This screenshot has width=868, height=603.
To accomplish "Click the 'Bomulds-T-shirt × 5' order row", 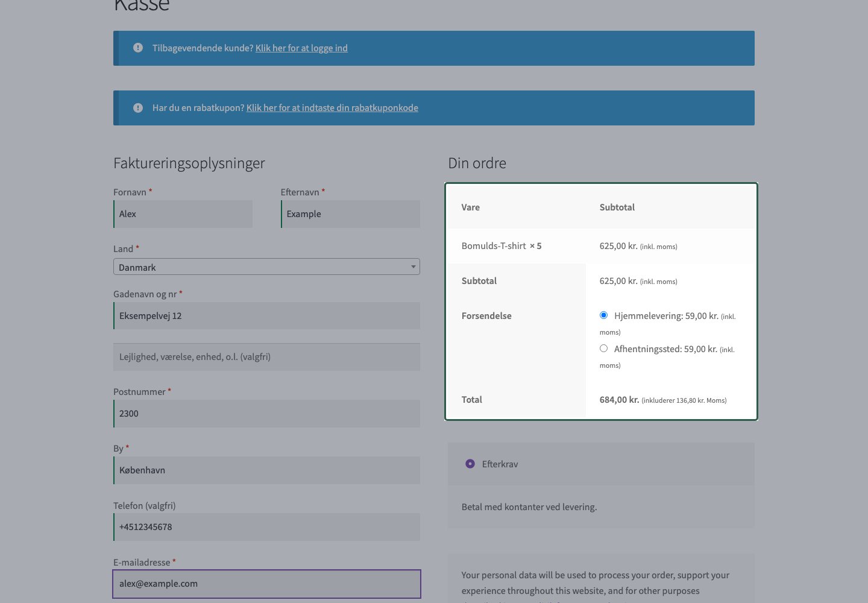I will [601, 246].
